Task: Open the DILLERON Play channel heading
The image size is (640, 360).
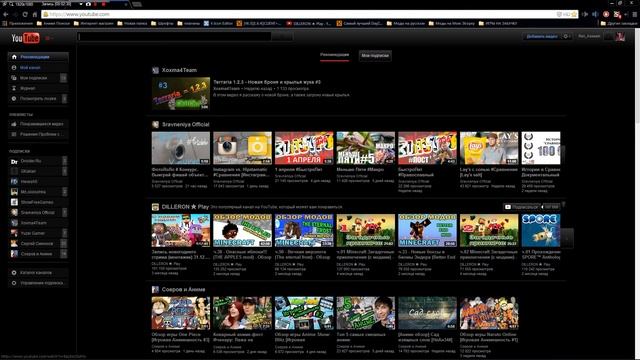Action: click(185, 207)
